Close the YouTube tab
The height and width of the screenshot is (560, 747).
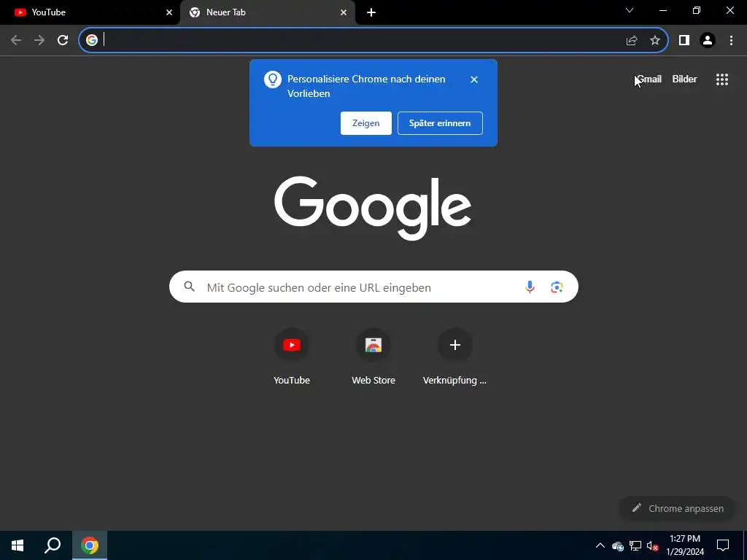click(x=169, y=12)
